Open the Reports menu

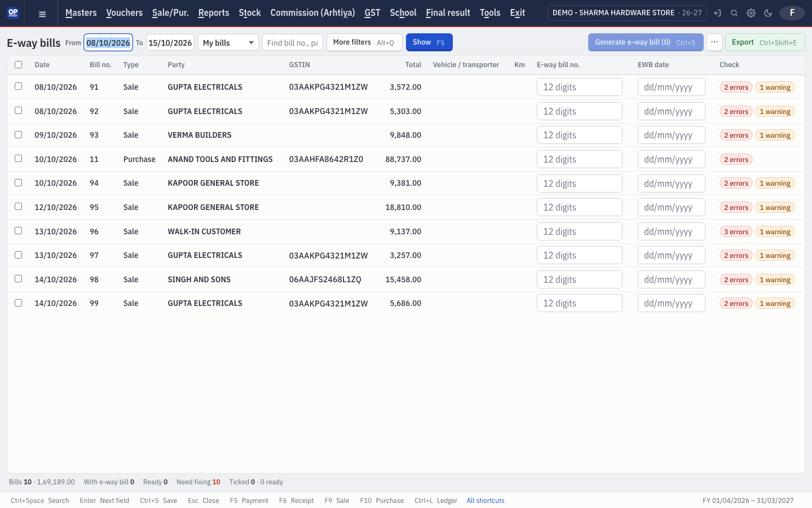(214, 13)
